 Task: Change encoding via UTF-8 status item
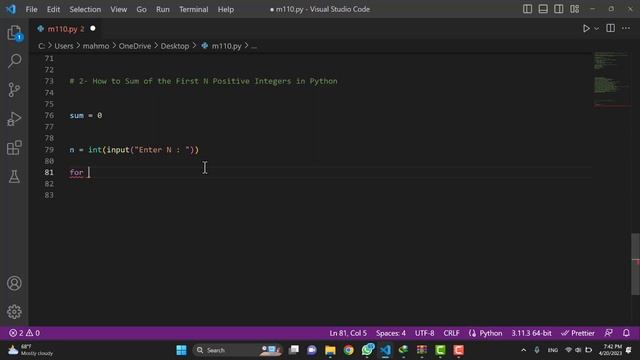424,333
